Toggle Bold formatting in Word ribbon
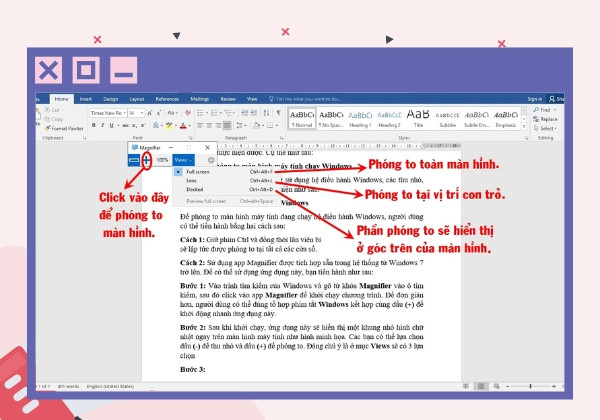 [x=93, y=125]
